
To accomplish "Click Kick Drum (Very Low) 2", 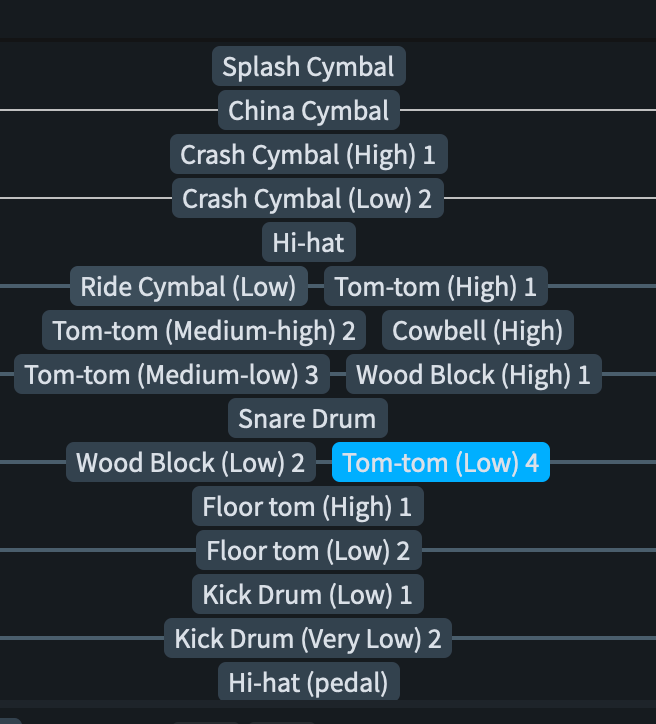I will (307, 639).
